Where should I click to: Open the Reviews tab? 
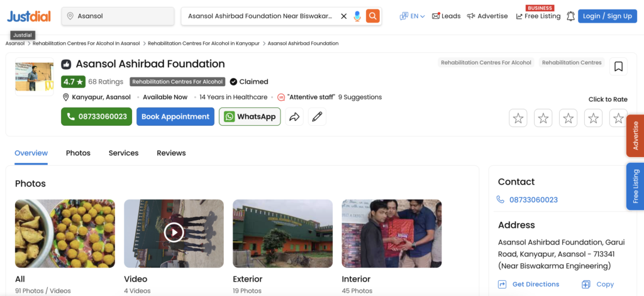click(171, 153)
